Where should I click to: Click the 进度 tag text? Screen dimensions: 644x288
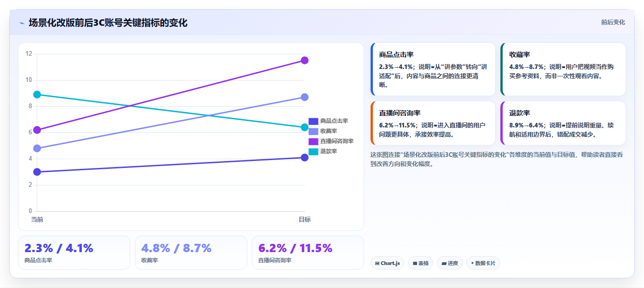click(x=453, y=263)
